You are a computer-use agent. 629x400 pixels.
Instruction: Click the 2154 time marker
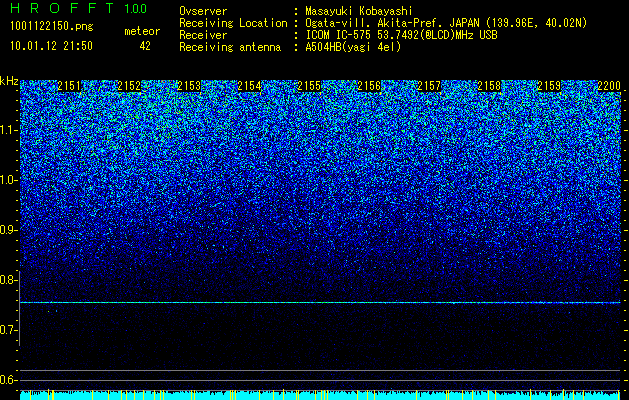pos(249,86)
